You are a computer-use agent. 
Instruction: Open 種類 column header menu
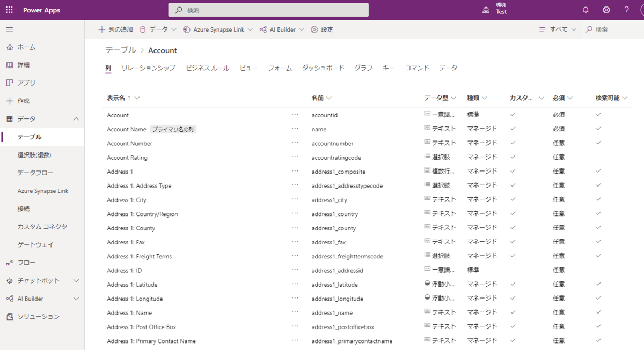click(477, 98)
